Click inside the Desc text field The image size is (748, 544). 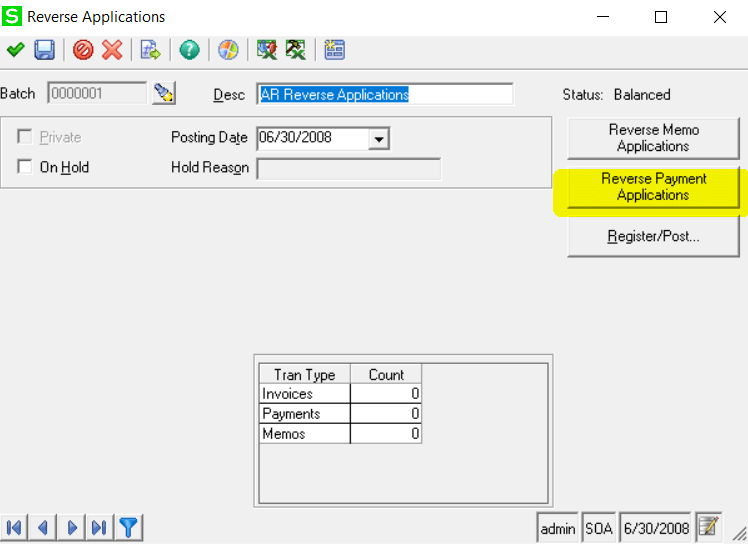(384, 94)
